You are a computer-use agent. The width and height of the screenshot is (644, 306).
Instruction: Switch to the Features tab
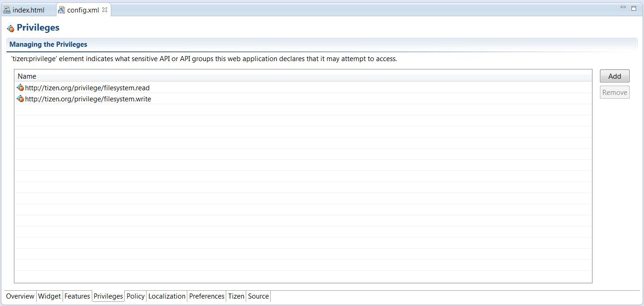[x=77, y=296]
